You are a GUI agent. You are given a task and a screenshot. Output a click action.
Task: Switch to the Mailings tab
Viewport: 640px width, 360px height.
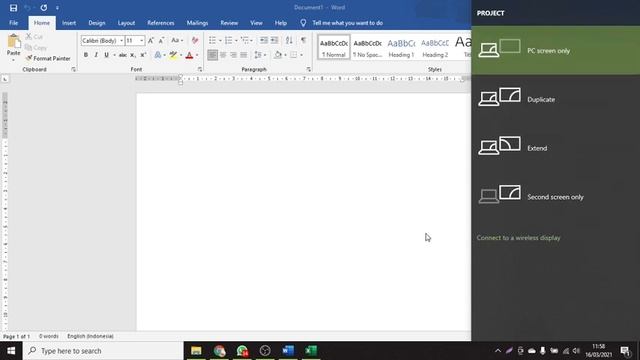197,23
